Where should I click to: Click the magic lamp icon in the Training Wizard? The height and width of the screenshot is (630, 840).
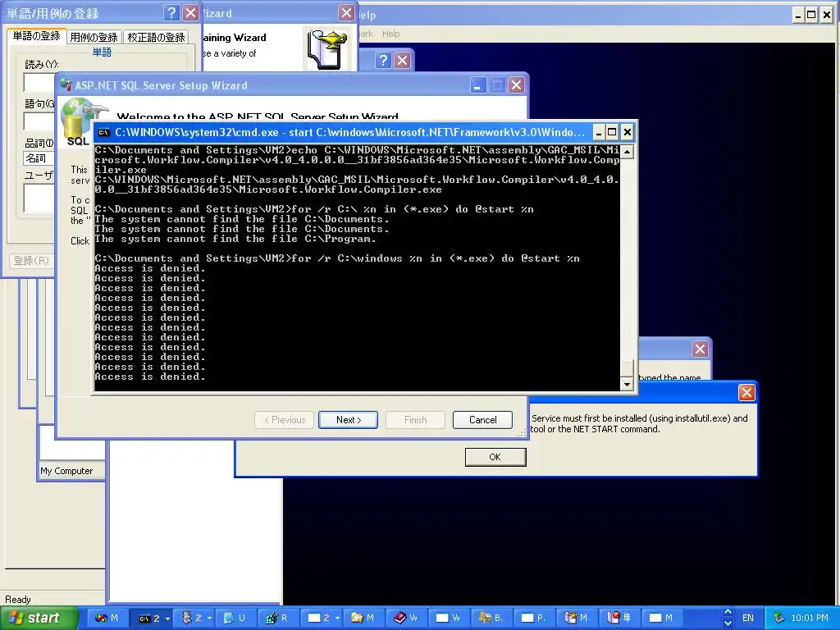click(x=326, y=49)
